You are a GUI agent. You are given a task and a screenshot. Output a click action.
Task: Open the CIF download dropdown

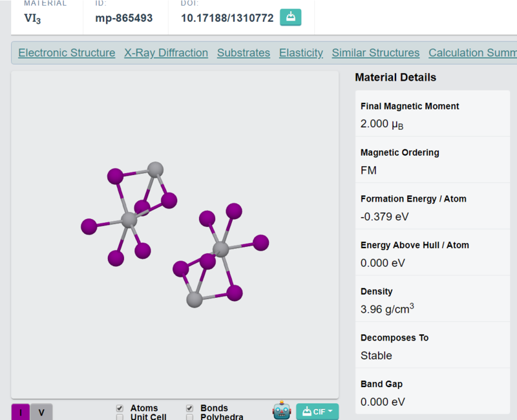(317, 412)
